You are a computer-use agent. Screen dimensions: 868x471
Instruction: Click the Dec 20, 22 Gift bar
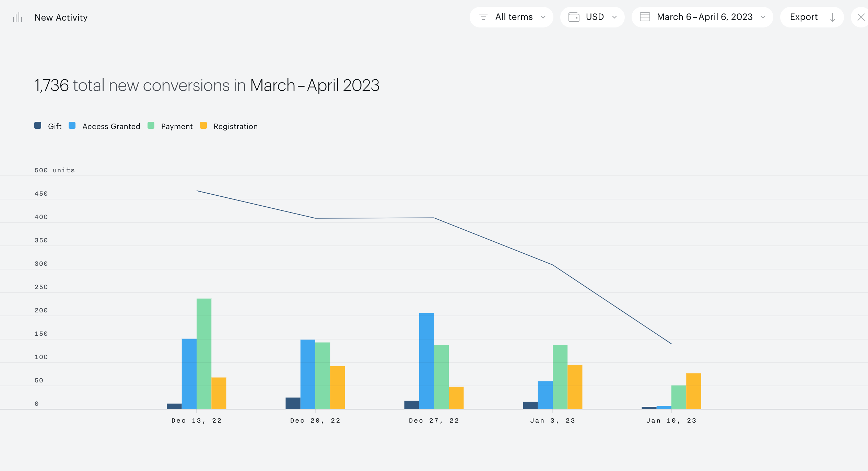click(293, 403)
